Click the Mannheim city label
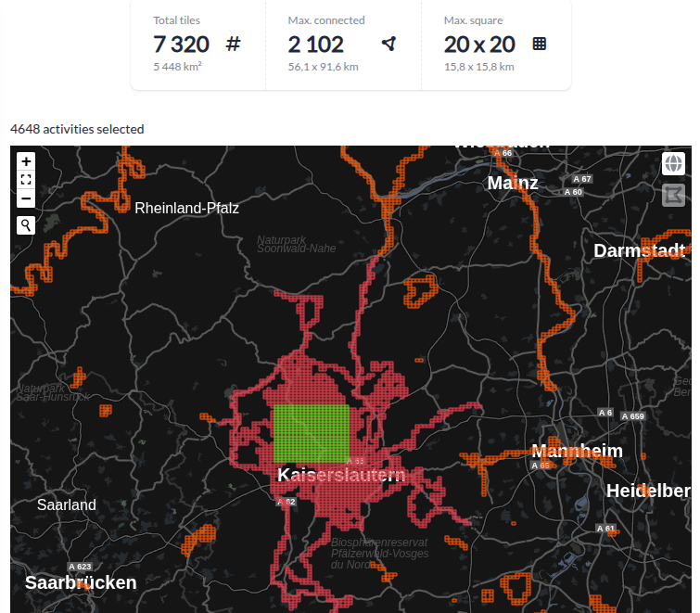The height and width of the screenshot is (613, 700). click(x=577, y=452)
